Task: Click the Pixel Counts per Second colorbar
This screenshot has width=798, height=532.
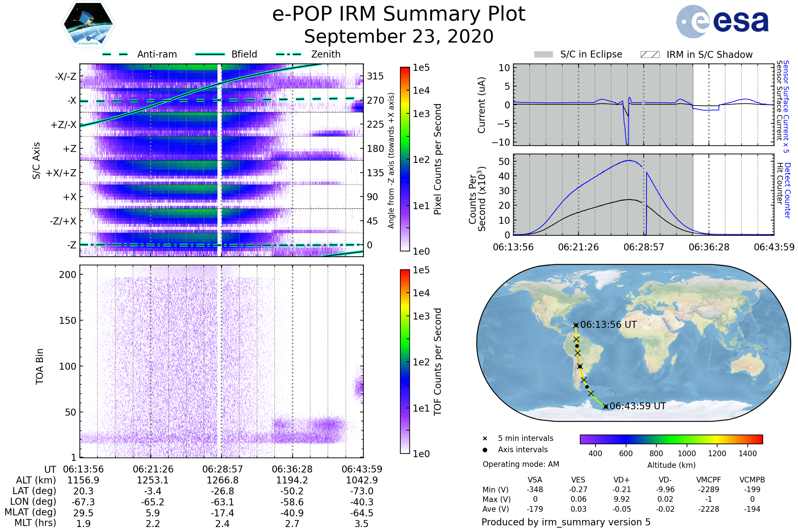Action: 405,159
